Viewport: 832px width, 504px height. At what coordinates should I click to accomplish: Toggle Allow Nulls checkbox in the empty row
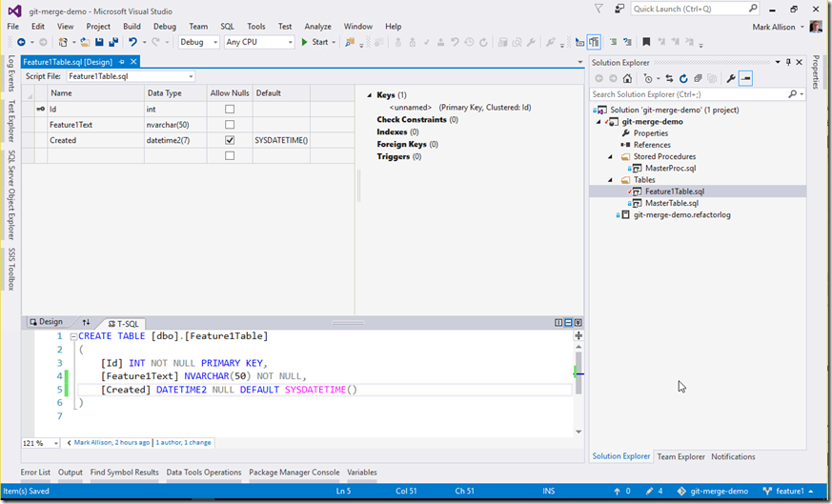pyautogui.click(x=230, y=155)
